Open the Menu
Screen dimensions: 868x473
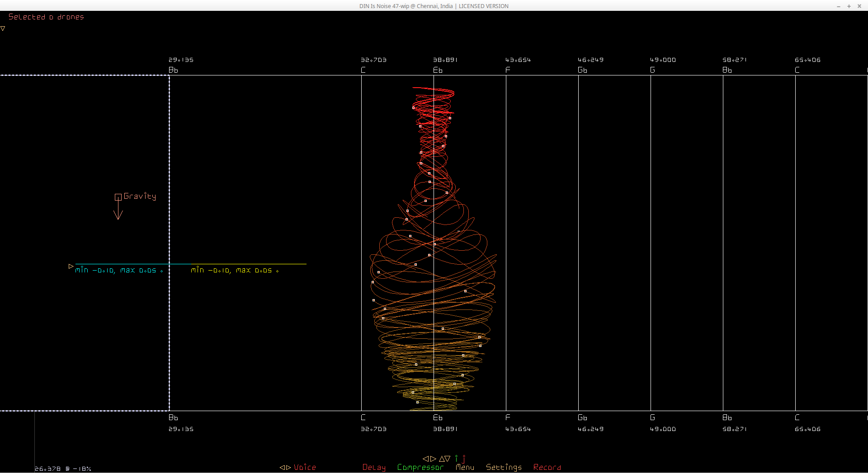point(465,468)
